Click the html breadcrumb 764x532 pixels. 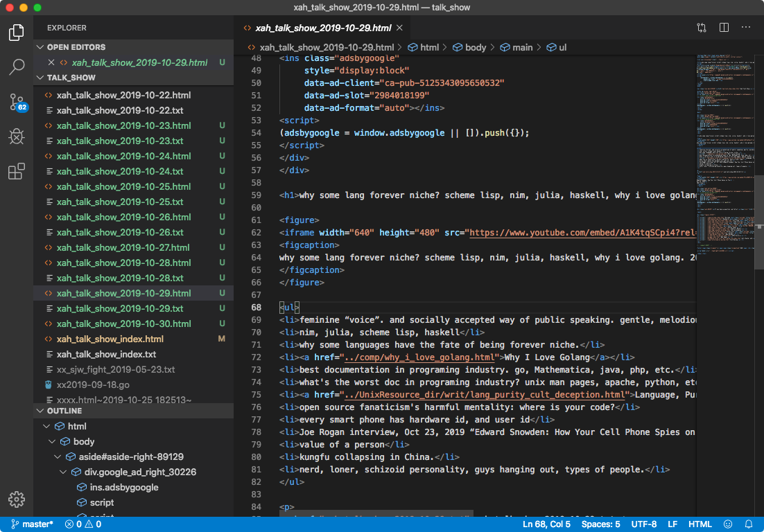(x=424, y=47)
